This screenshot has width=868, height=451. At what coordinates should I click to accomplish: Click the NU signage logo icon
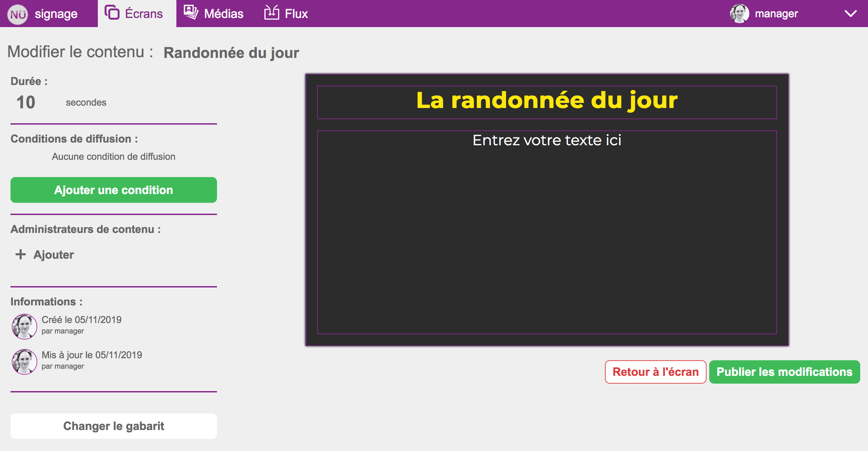click(18, 14)
